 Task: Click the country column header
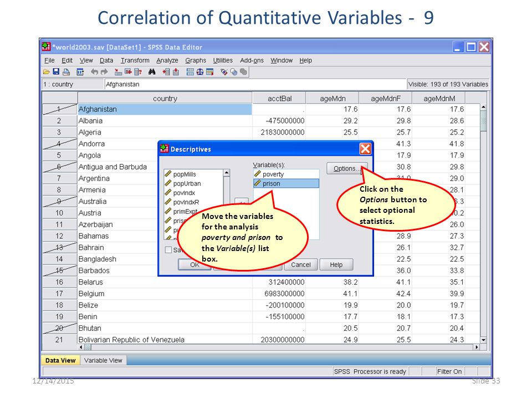165,99
